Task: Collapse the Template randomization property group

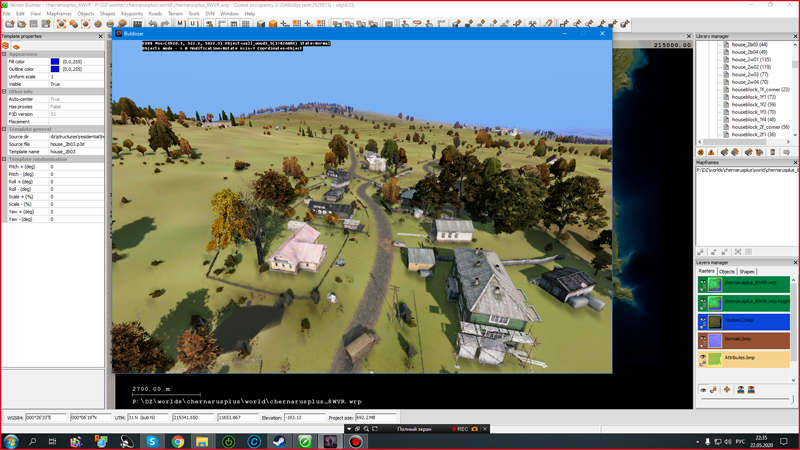Action: coord(4,159)
